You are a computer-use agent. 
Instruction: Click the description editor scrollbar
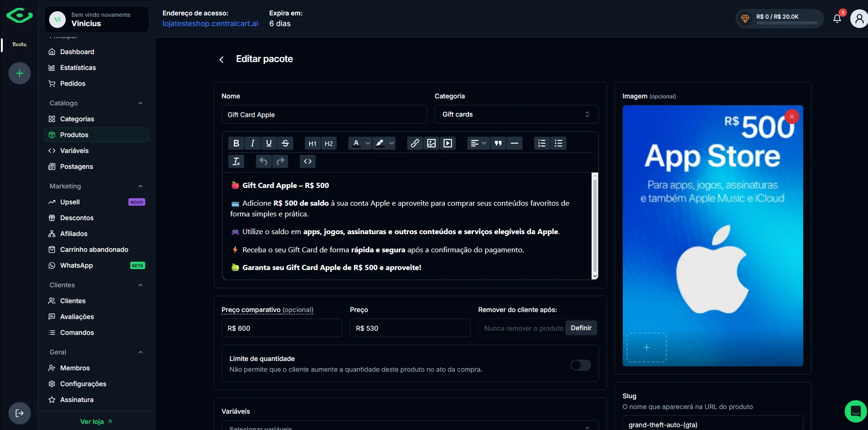[x=595, y=226]
